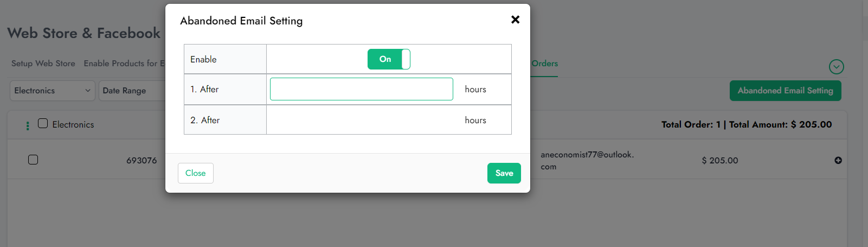Expand the circled chevron-down icon
The image size is (868, 247).
(836, 67)
